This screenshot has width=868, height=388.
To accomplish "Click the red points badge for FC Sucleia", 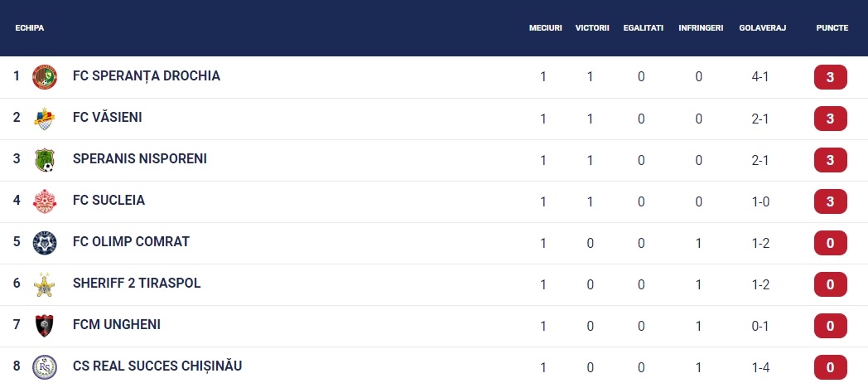I will (831, 201).
